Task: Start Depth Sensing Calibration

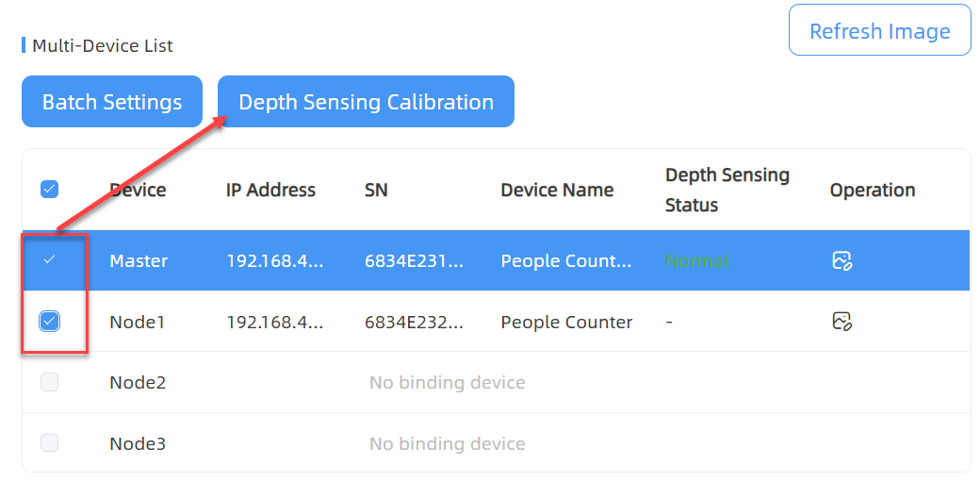Action: pos(366,102)
